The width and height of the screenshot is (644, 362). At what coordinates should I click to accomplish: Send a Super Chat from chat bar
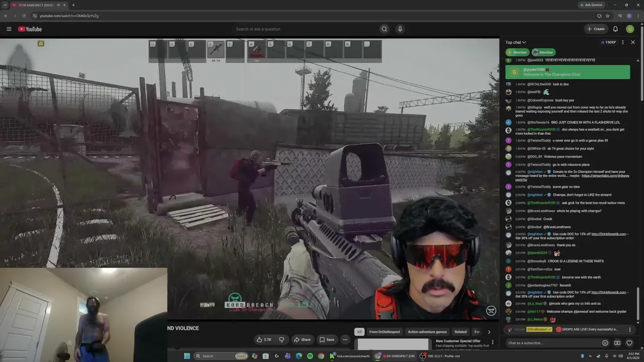pos(617,343)
